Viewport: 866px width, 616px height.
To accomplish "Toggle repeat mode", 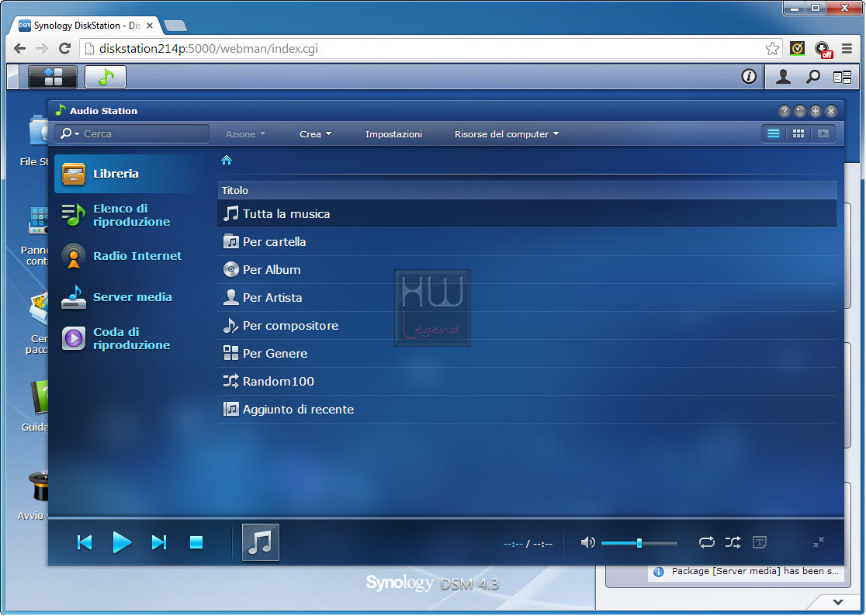I will pyautogui.click(x=706, y=542).
